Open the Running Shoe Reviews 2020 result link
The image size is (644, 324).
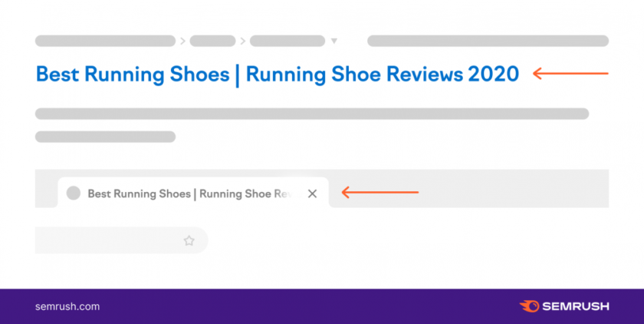click(278, 74)
